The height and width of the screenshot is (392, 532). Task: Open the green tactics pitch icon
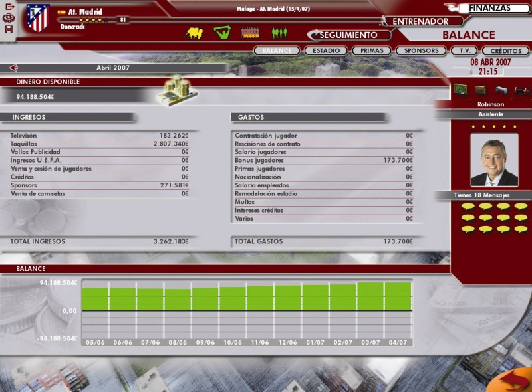click(x=222, y=33)
